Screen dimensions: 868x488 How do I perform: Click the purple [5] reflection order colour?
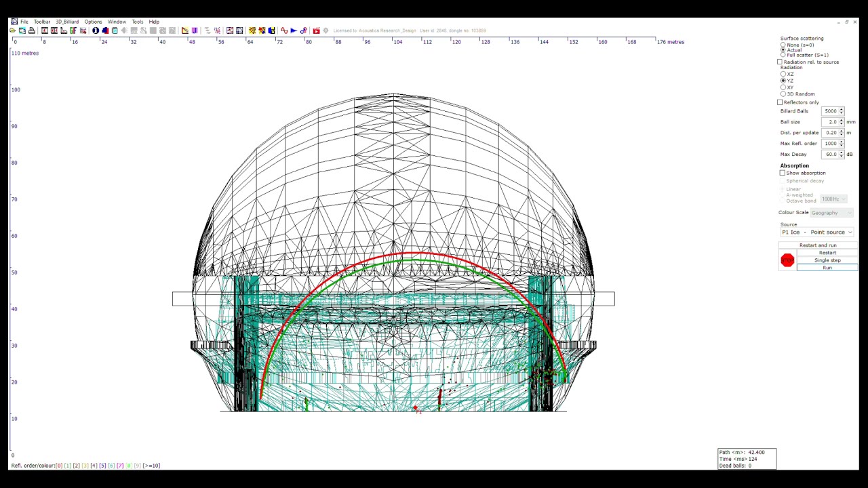pyautogui.click(x=102, y=466)
